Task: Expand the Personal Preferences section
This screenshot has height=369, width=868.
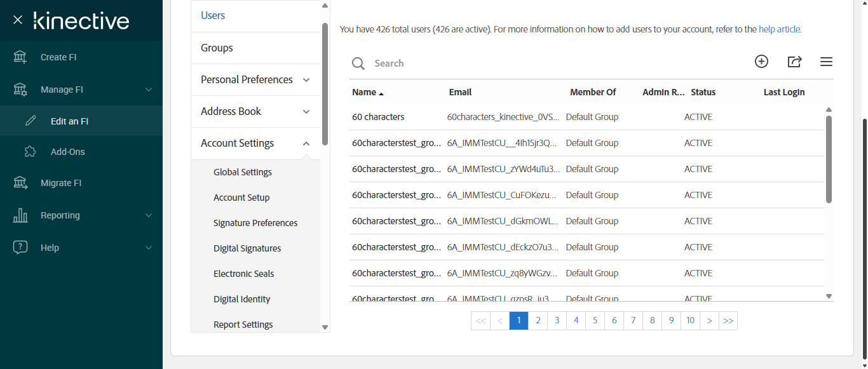Action: (x=306, y=80)
